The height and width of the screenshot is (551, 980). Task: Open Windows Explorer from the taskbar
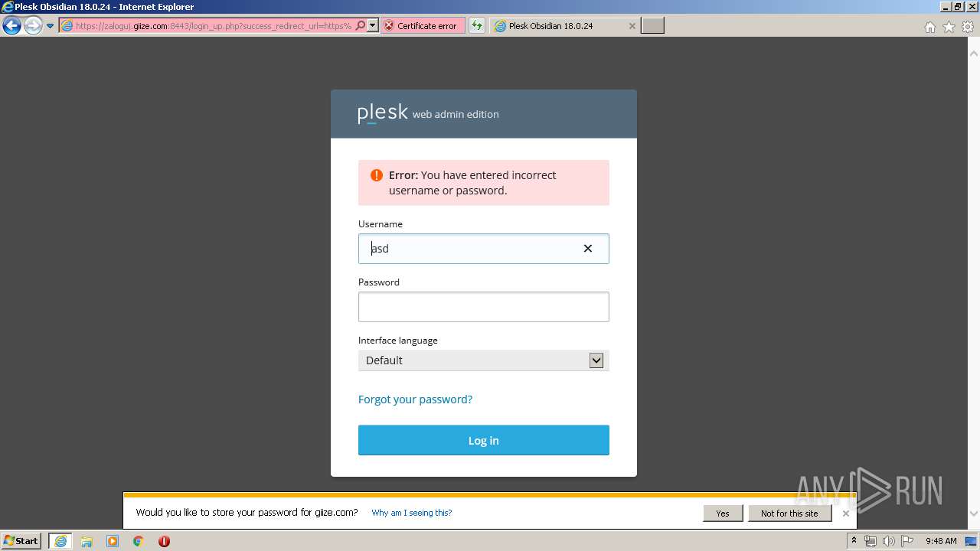87,541
